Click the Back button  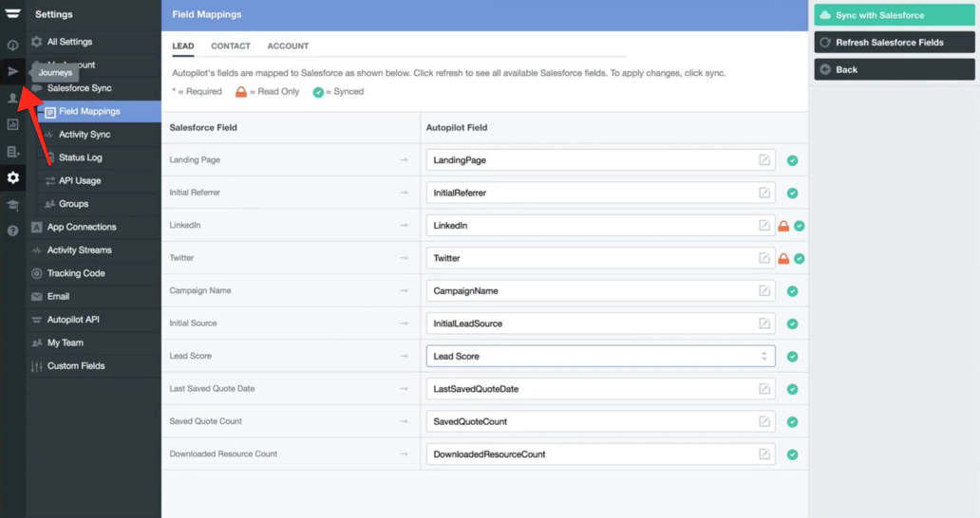click(895, 69)
